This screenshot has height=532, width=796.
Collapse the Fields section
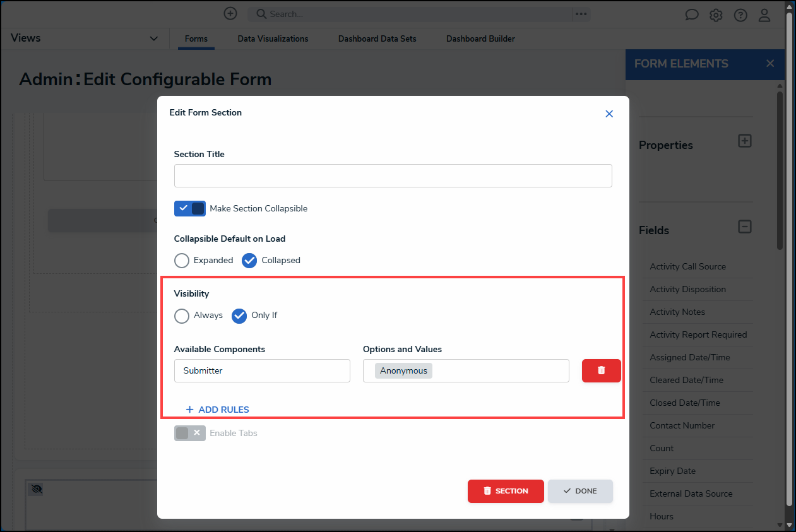pos(745,226)
